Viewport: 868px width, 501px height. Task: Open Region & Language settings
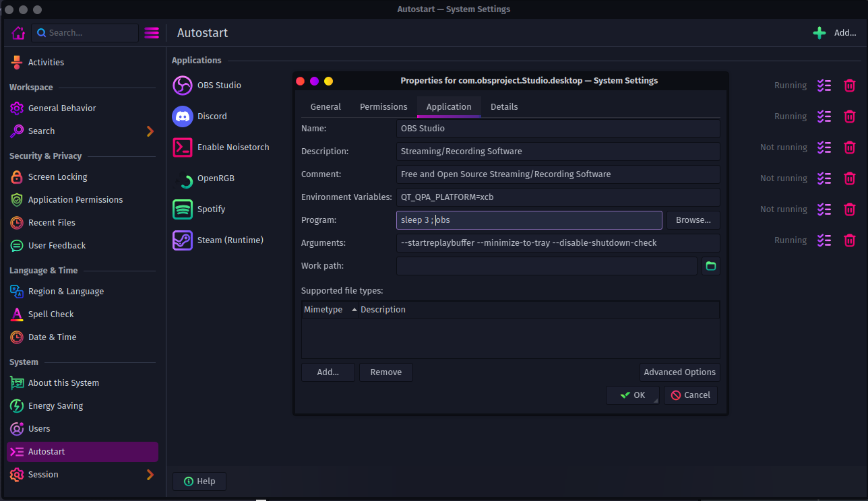tap(82, 292)
